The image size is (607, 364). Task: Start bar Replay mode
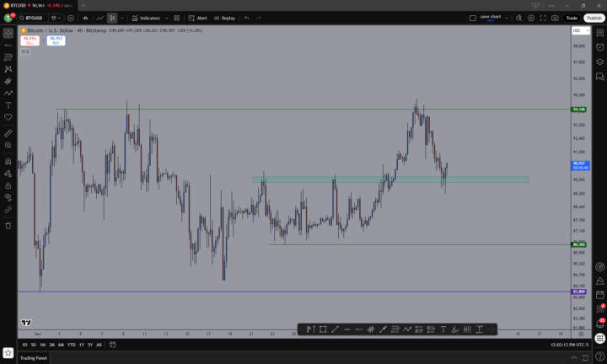224,19
